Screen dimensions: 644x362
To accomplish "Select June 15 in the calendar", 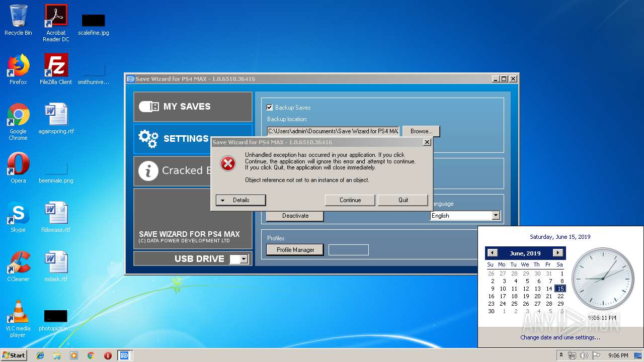I will tap(560, 289).
